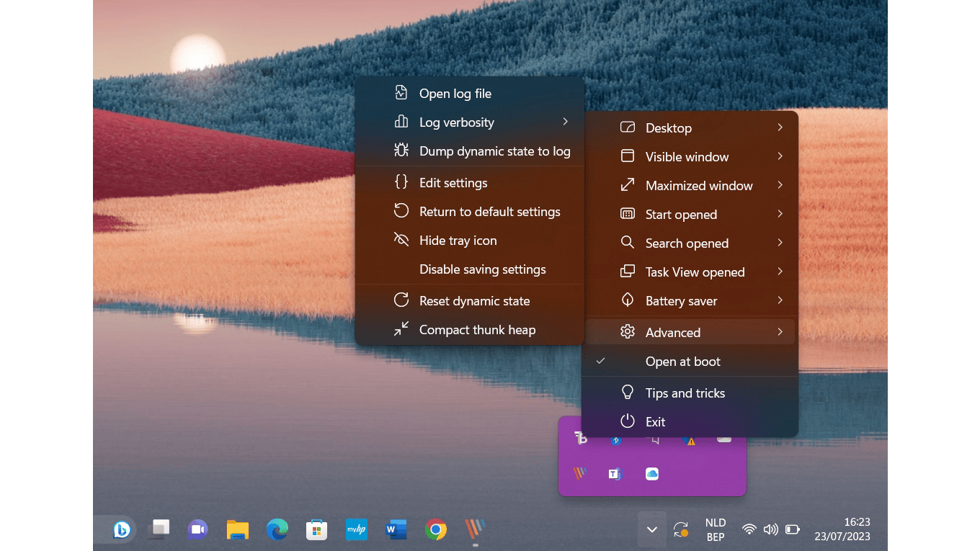This screenshot has width=980, height=551.
Task: Launch the myHP app from the taskbar
Action: point(356,530)
